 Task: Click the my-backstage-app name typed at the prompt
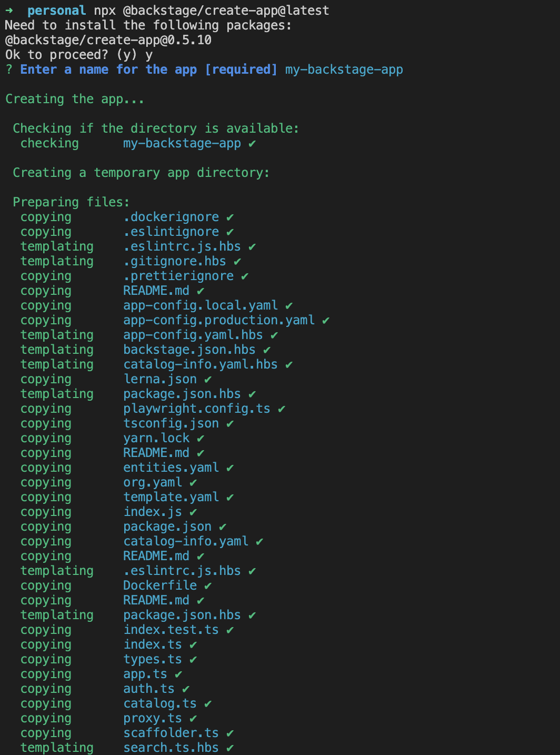(x=344, y=69)
